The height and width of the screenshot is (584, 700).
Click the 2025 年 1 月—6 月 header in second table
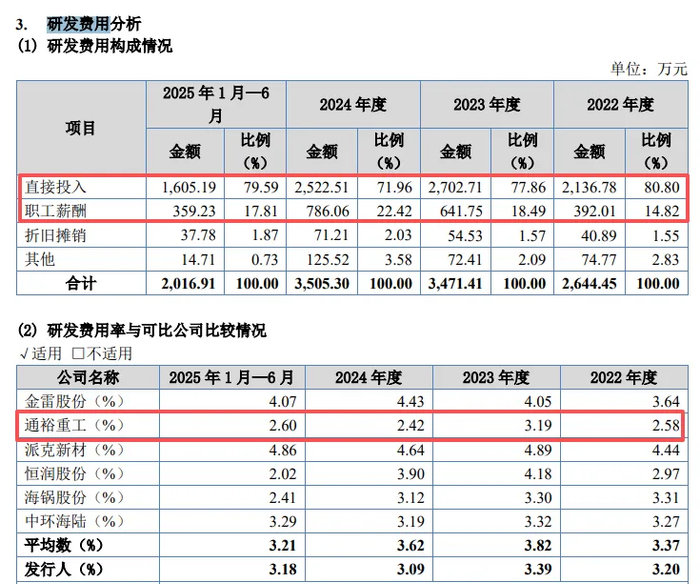231,378
